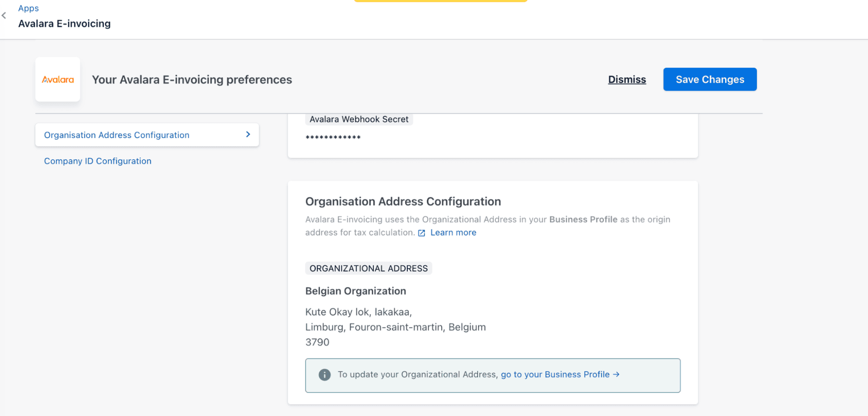The height and width of the screenshot is (416, 868).
Task: Click the arrow icon after Business Profile
Action: 616,374
